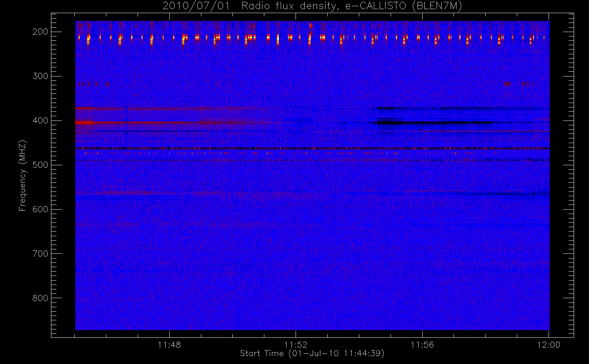Image resolution: width=589 pixels, height=364 pixels.
Task: Click the plot title 'Radio flux density, e-CALLISTO (BLEN7M)'
Action: click(x=352, y=6)
